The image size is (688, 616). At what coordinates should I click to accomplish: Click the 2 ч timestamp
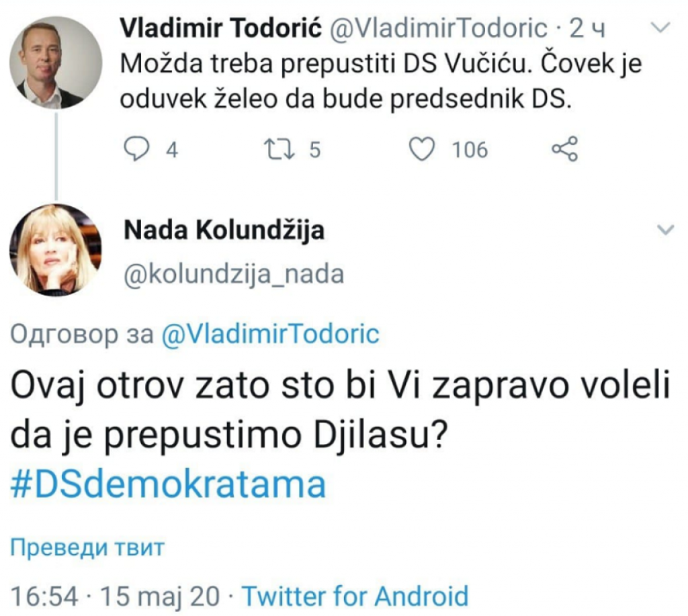click(x=589, y=28)
